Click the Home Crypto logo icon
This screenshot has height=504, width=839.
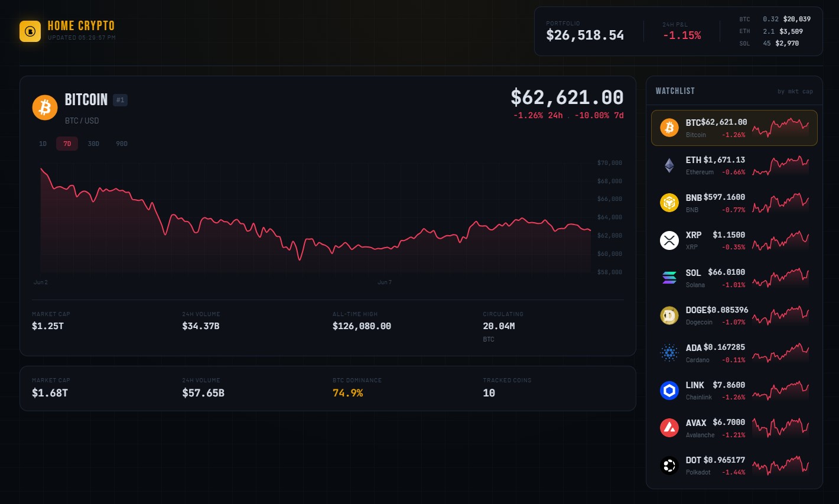pos(30,31)
